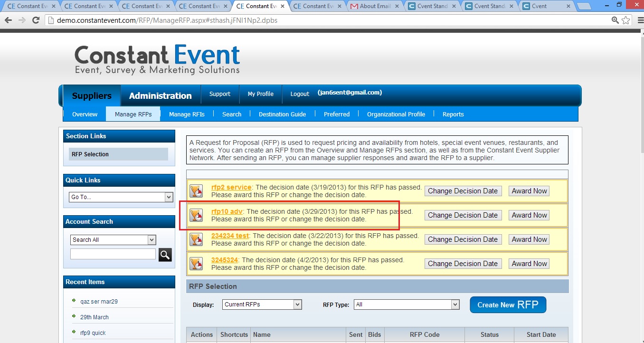Click Change Decision Date for rfp2 service
The height and width of the screenshot is (343, 644).
[x=463, y=191]
